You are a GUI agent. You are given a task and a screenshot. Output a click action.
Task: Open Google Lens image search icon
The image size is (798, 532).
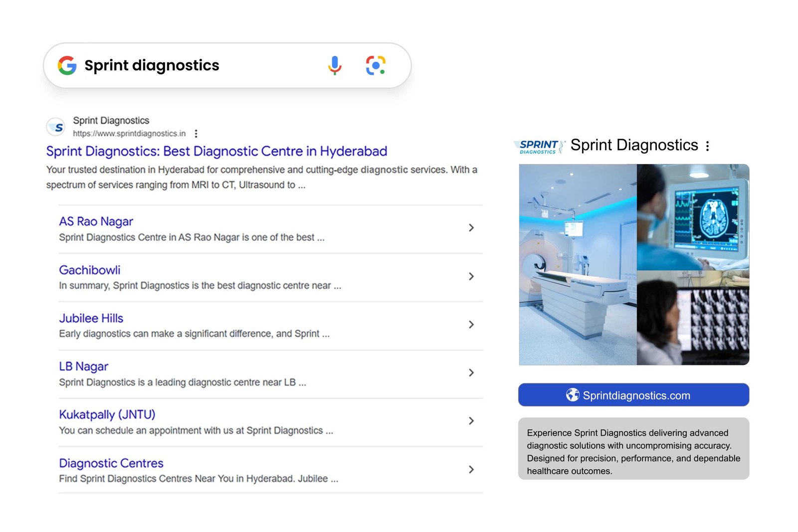pyautogui.click(x=376, y=65)
